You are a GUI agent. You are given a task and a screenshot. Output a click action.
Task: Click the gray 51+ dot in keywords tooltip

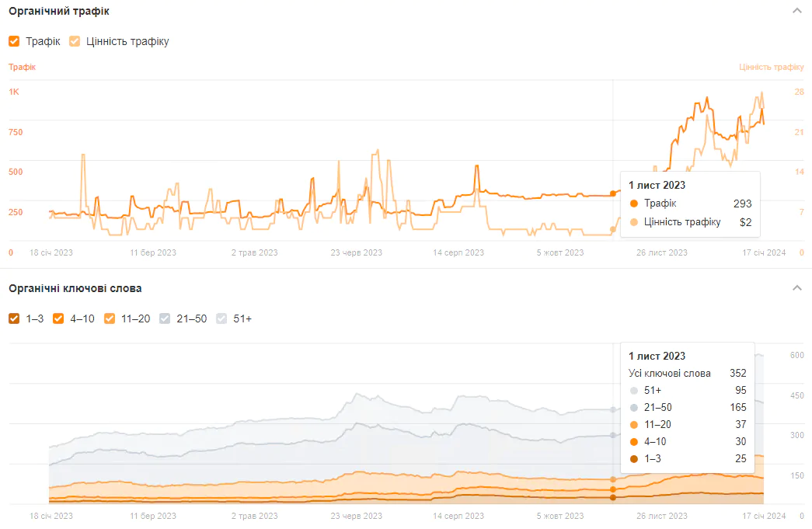coord(634,390)
